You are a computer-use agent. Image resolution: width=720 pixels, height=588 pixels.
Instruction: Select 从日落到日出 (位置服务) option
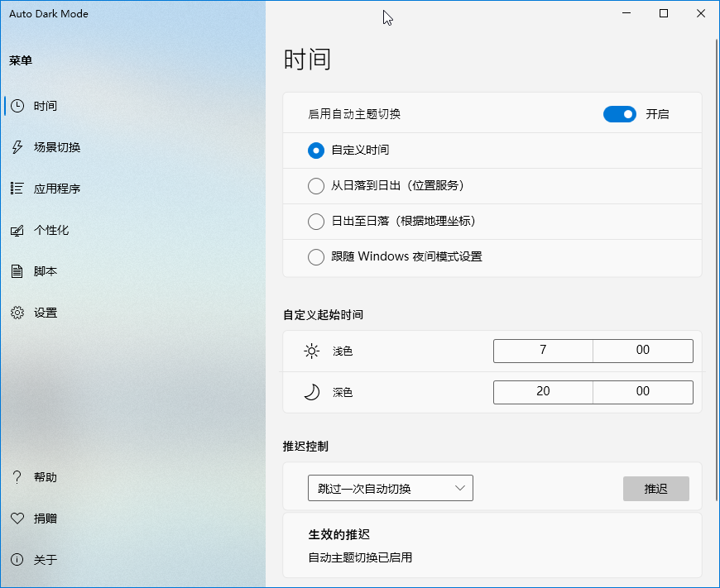pyautogui.click(x=316, y=186)
